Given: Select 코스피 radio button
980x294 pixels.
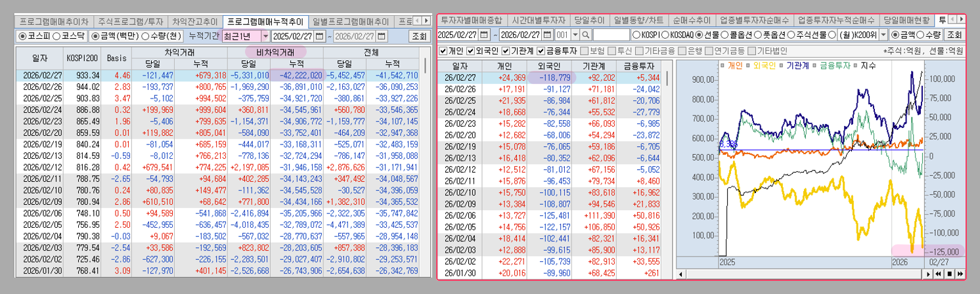Looking at the screenshot, I should pyautogui.click(x=23, y=35).
